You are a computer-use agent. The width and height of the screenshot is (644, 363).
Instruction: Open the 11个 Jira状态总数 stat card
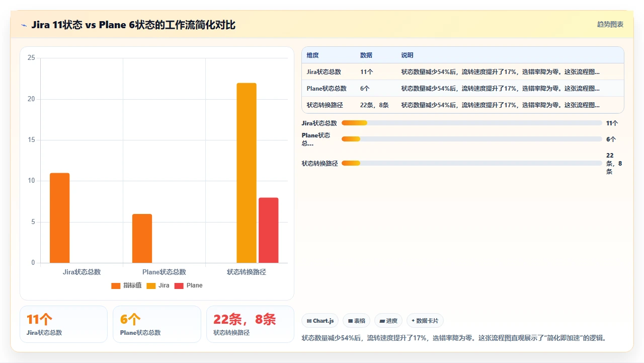point(63,324)
